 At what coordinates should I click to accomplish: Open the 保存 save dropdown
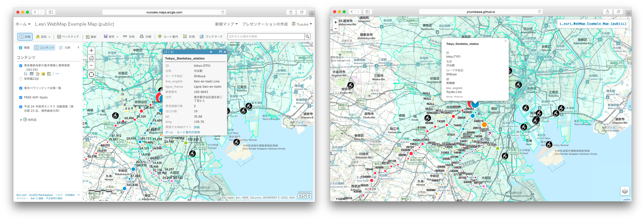(111, 37)
